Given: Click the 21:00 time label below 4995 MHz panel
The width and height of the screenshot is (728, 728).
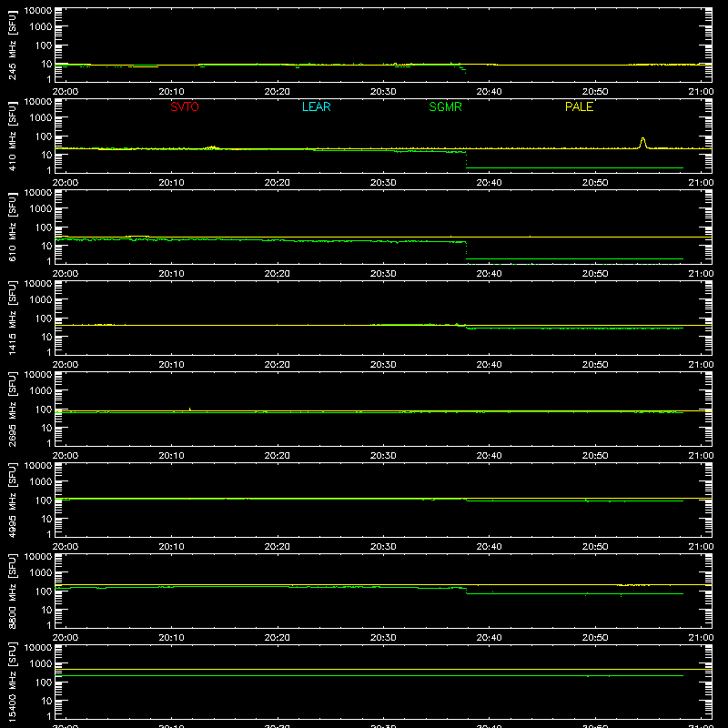Looking at the screenshot, I should [701, 547].
